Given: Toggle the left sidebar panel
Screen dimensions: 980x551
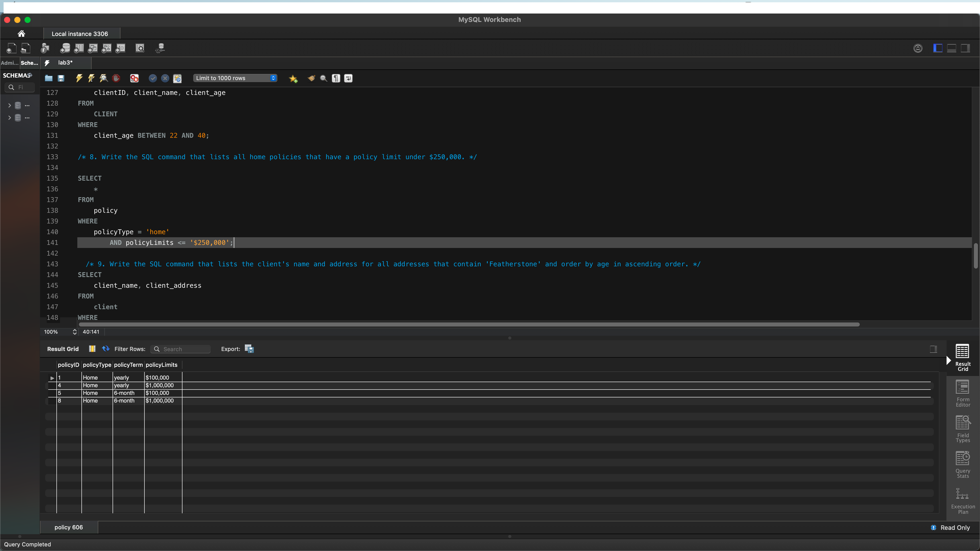Looking at the screenshot, I should tap(938, 48).
